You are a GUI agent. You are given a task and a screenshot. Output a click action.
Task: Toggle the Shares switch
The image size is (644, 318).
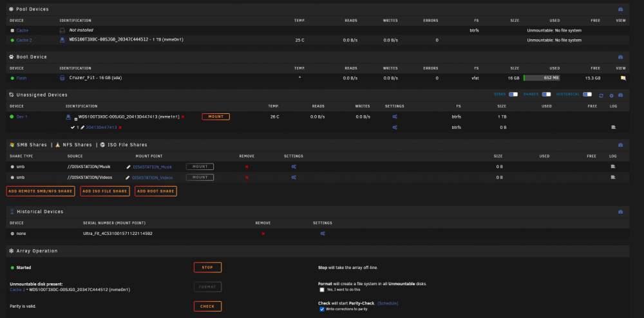pos(546,95)
